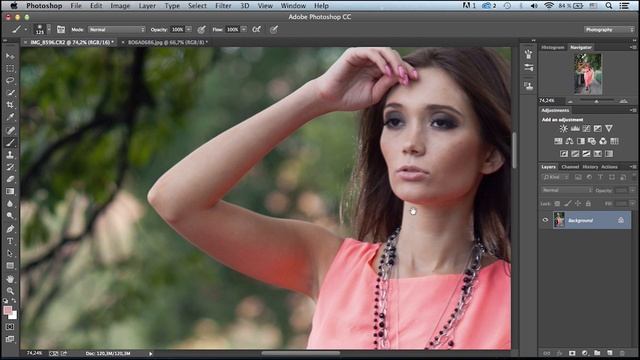The height and width of the screenshot is (360, 640).
Task: Select the Eraser tool
Action: pyautogui.click(x=10, y=179)
